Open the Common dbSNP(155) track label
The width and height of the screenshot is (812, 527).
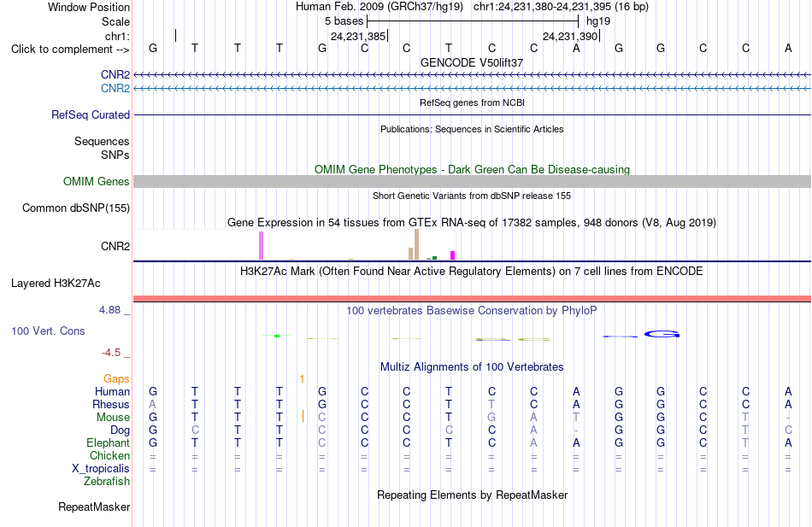pyautogui.click(x=75, y=208)
